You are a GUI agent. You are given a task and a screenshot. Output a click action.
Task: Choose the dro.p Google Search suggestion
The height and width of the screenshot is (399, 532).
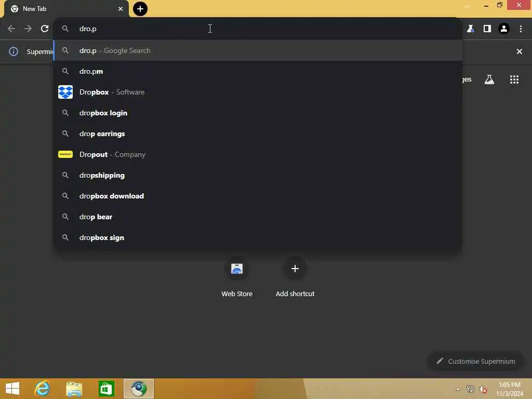pos(258,50)
